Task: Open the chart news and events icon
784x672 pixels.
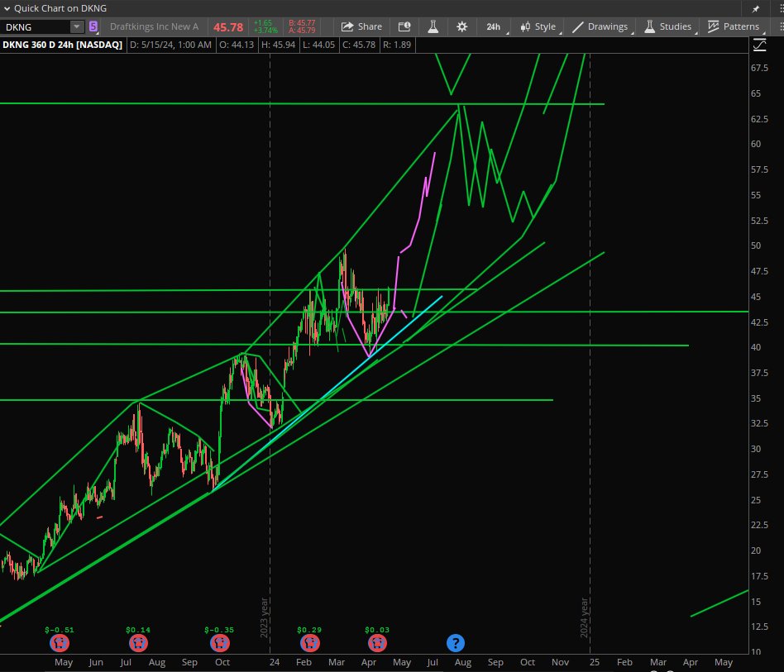Action: pyautogui.click(x=404, y=27)
